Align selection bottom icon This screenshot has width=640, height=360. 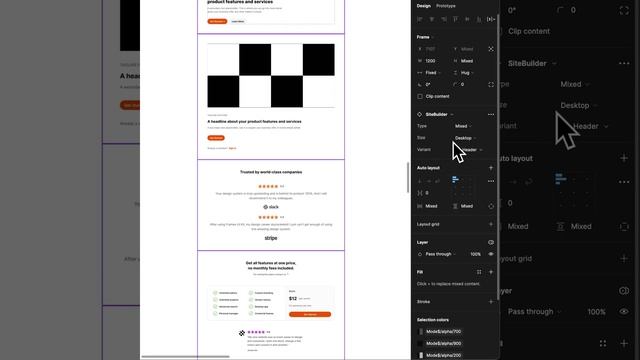479,19
